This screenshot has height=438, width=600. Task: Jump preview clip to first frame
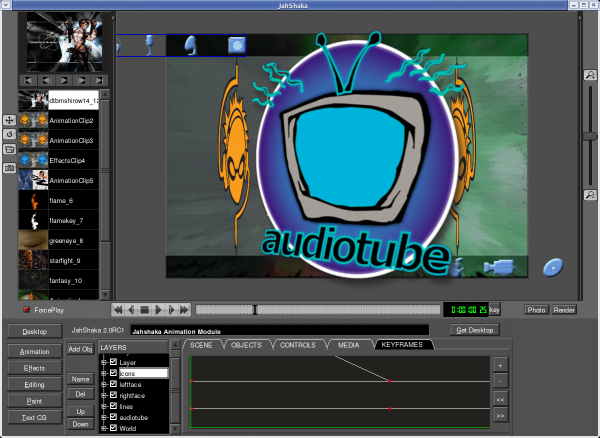[28, 80]
